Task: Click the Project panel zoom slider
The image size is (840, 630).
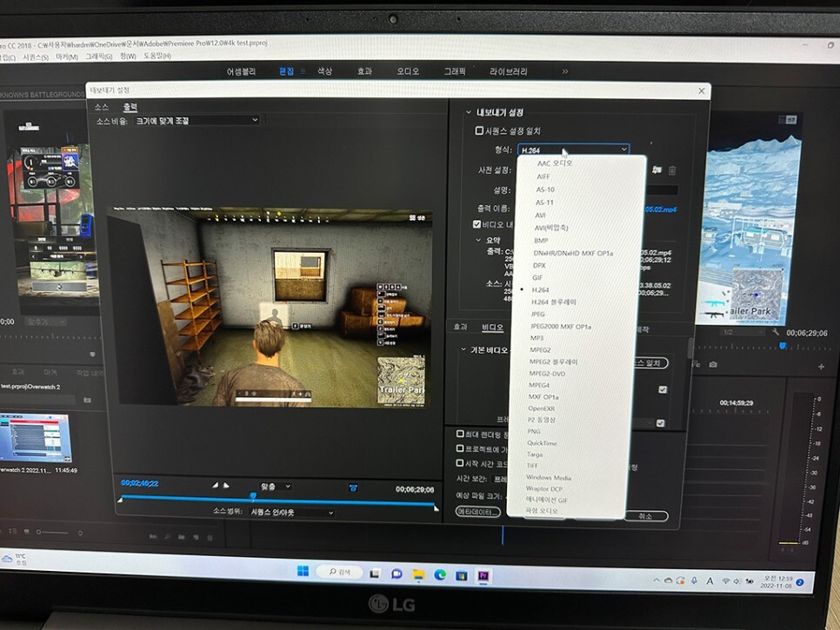Action: (x=52, y=533)
